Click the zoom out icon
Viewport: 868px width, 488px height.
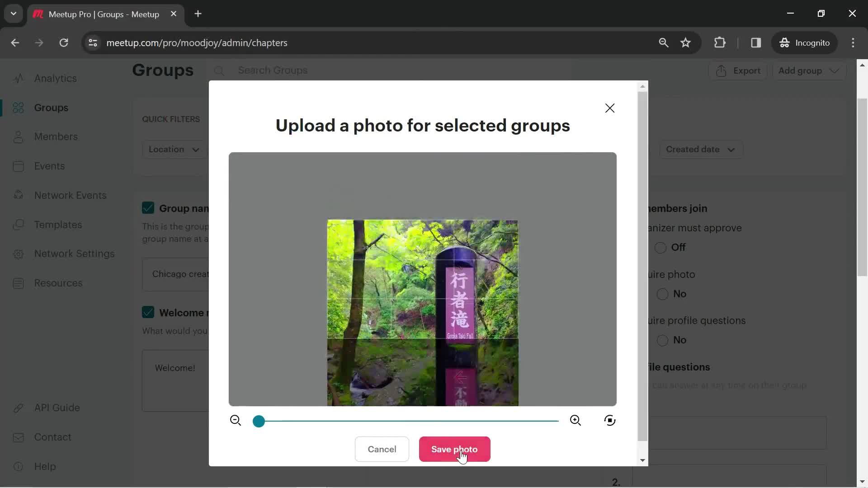(x=236, y=421)
